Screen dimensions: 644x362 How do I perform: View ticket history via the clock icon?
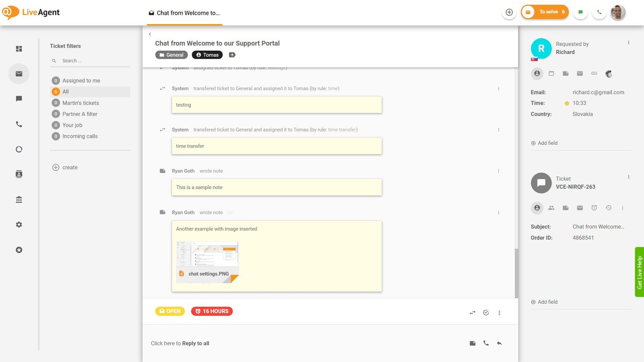(x=608, y=208)
